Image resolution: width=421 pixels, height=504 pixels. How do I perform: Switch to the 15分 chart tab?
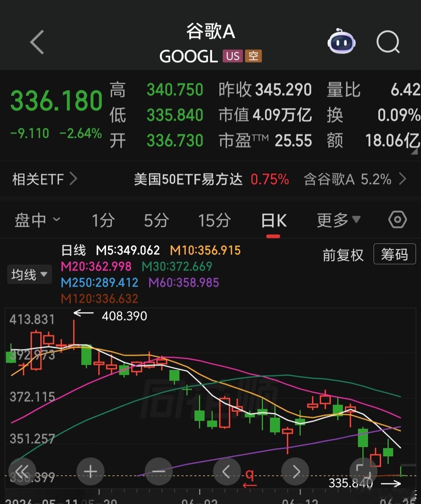point(214,220)
